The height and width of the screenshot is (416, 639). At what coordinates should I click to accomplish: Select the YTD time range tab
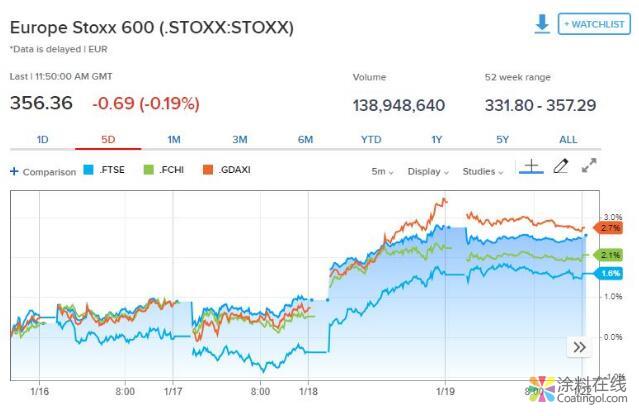pos(371,140)
